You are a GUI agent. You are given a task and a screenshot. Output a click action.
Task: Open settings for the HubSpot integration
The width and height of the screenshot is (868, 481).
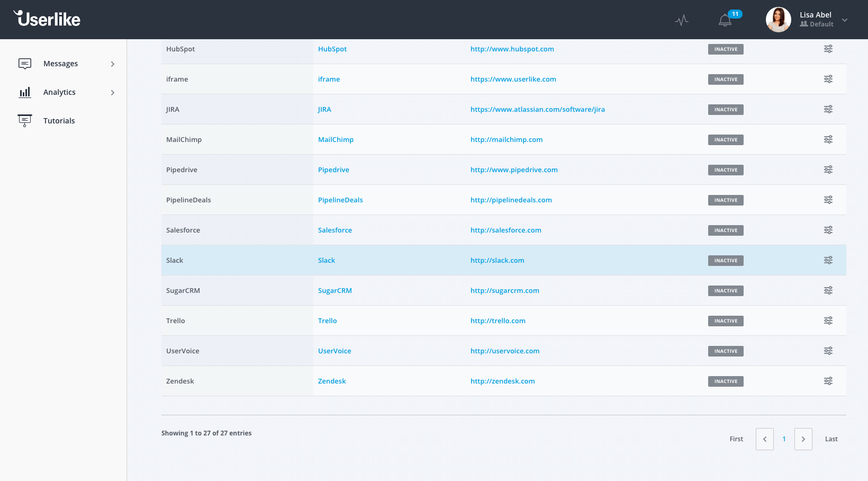(x=828, y=49)
